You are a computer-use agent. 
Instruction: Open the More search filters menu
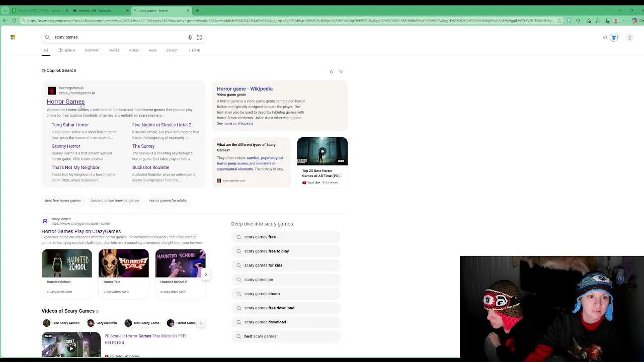[x=194, y=50]
